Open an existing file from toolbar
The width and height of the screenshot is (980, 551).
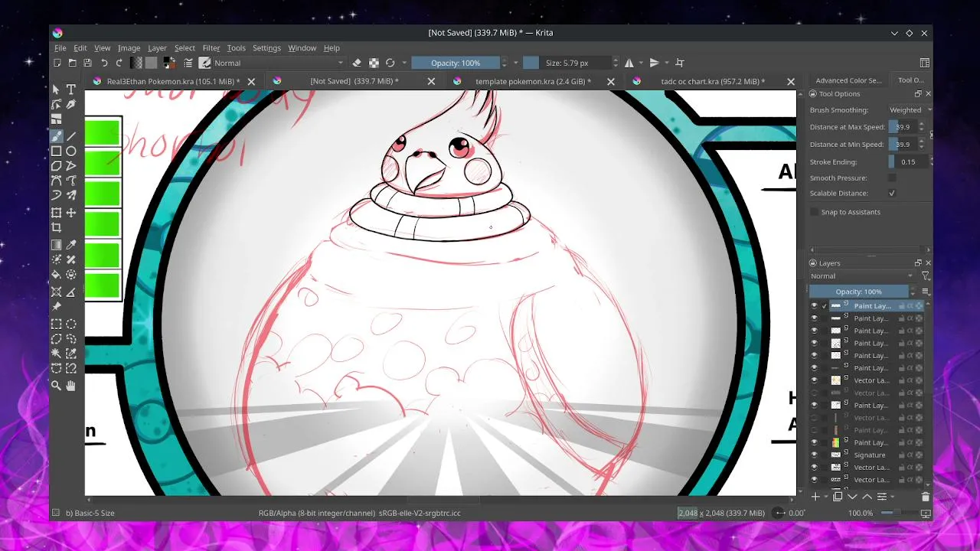click(73, 63)
